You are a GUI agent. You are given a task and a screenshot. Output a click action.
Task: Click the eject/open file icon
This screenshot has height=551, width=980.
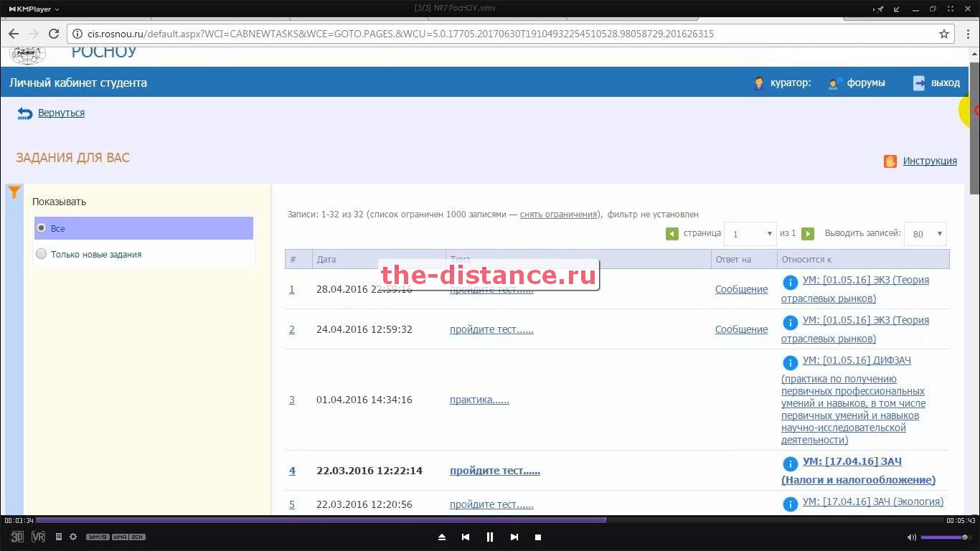pos(442,537)
